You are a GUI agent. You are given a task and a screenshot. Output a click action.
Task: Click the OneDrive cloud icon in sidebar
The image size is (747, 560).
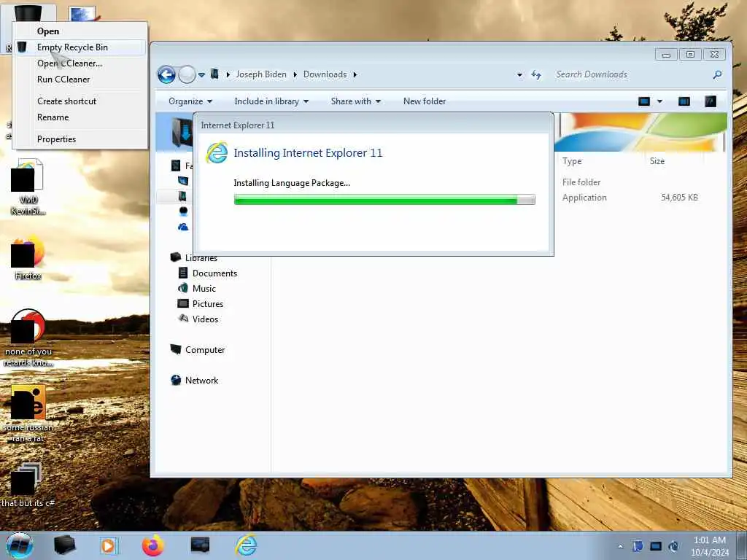(183, 227)
